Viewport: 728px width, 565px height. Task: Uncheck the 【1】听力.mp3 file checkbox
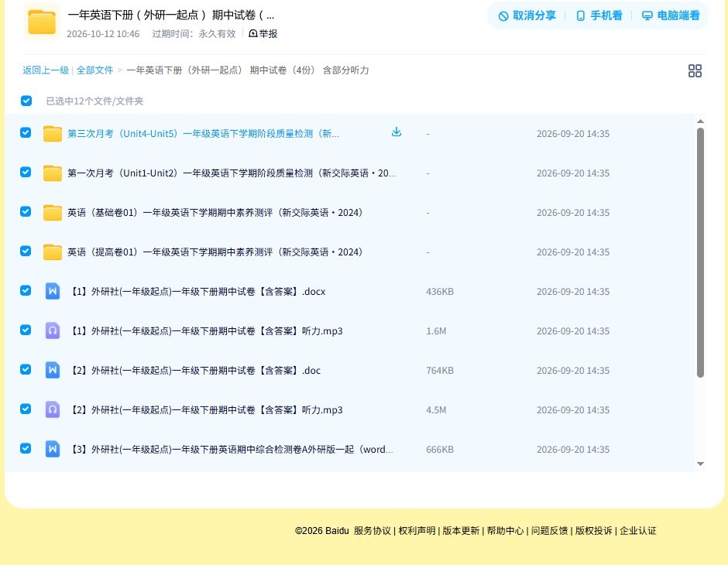click(26, 330)
